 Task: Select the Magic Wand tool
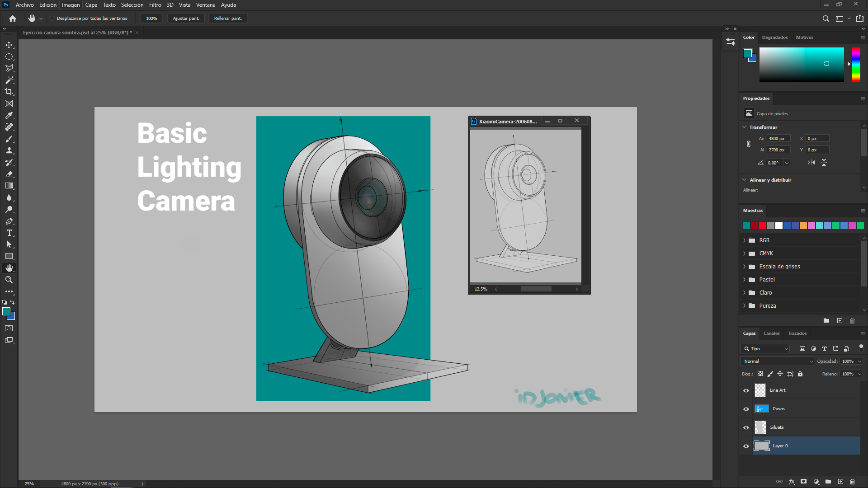(x=9, y=80)
